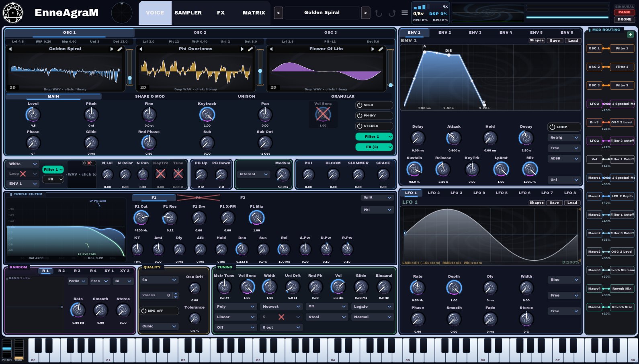Click the crossed-out Vel Sens knob

click(x=323, y=115)
